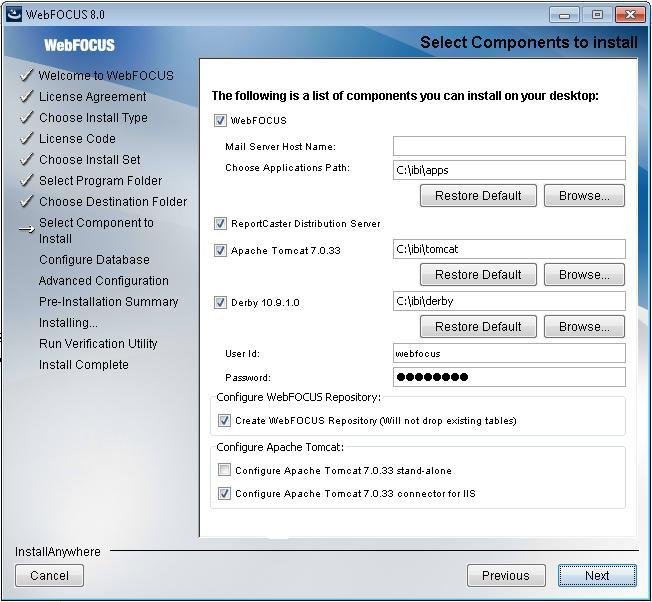
Task: Click the Tomcat path field C:\ibi\tomcat
Action: (509, 249)
